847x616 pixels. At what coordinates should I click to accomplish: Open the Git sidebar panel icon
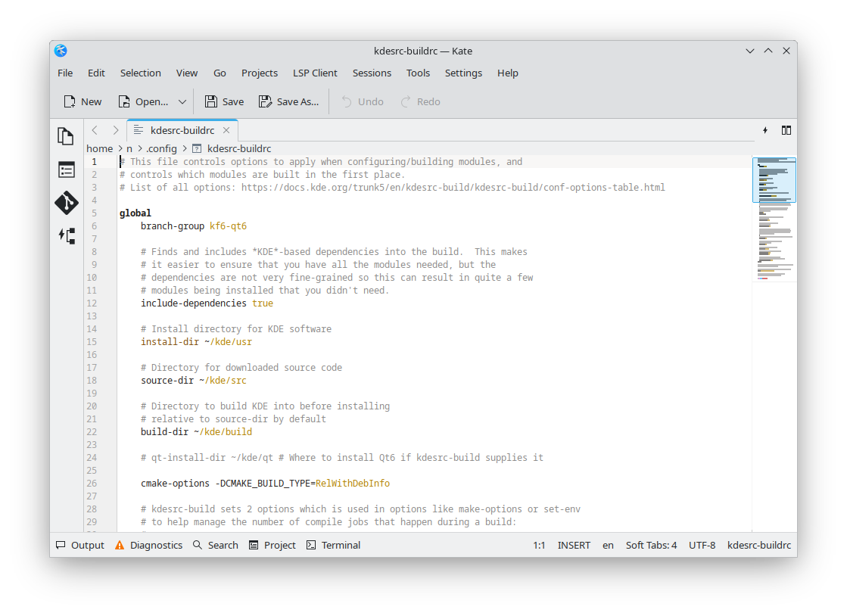[66, 203]
